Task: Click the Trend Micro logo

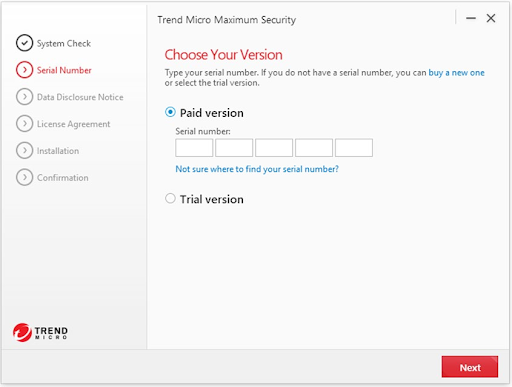Action: point(40,332)
